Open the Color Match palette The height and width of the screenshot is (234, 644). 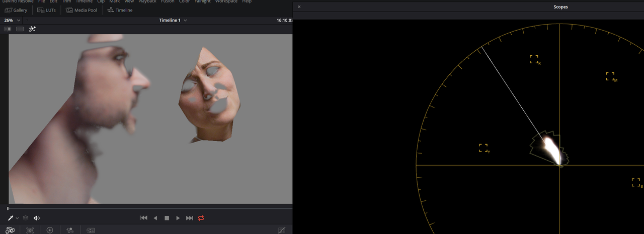pos(30,230)
